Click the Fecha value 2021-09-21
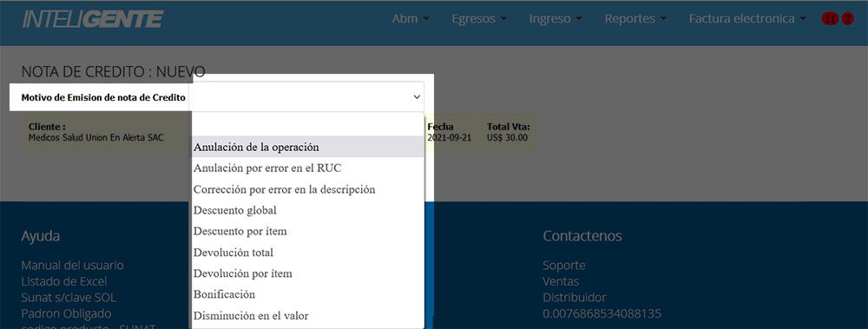This screenshot has width=868, height=329. (x=449, y=137)
